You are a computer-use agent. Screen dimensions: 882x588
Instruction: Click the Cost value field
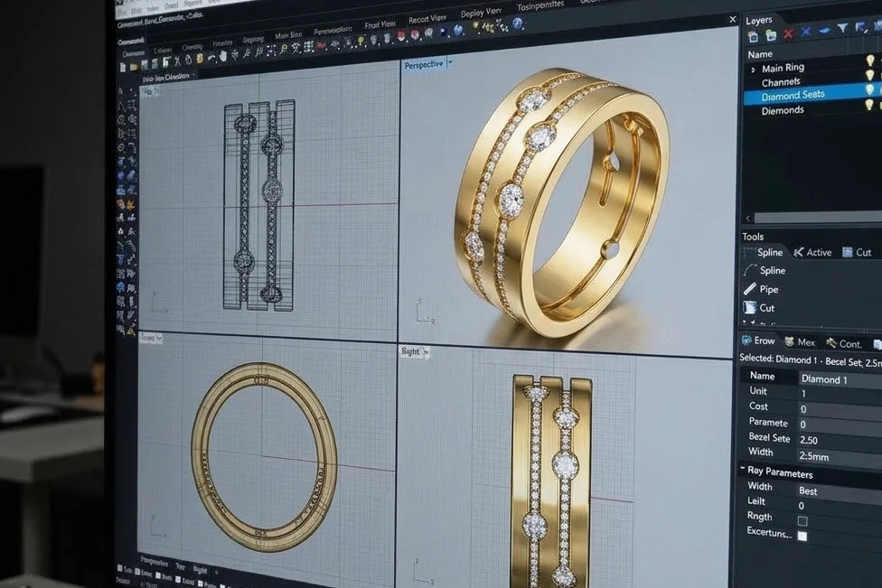click(840, 408)
